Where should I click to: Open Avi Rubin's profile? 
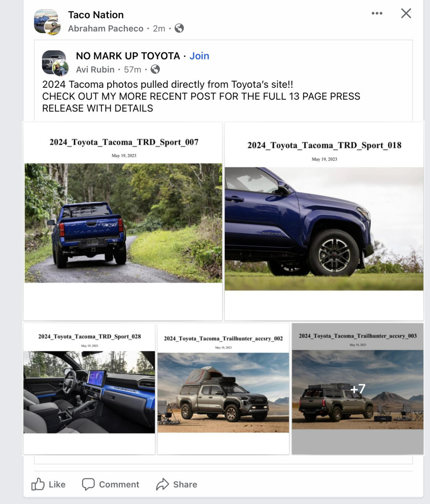click(x=95, y=69)
